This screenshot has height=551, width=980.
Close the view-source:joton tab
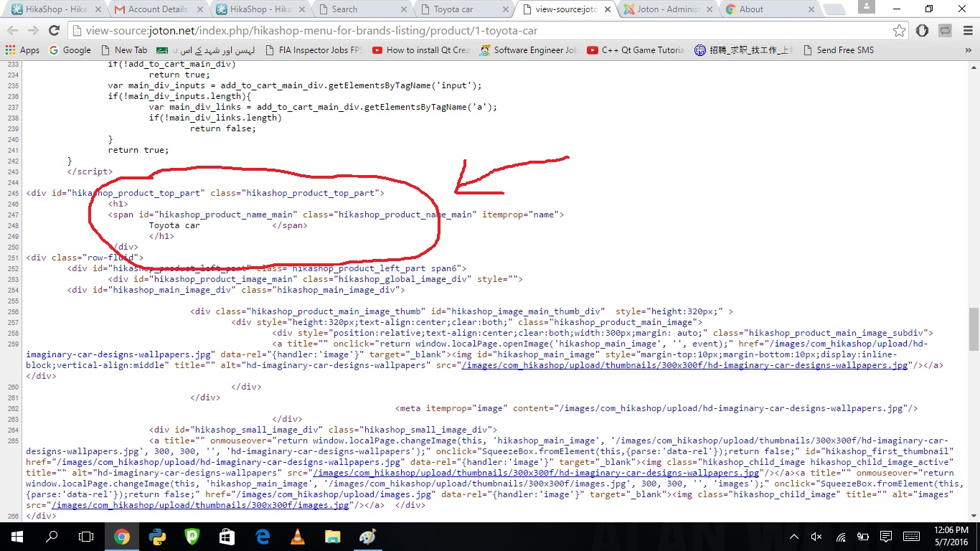click(607, 9)
